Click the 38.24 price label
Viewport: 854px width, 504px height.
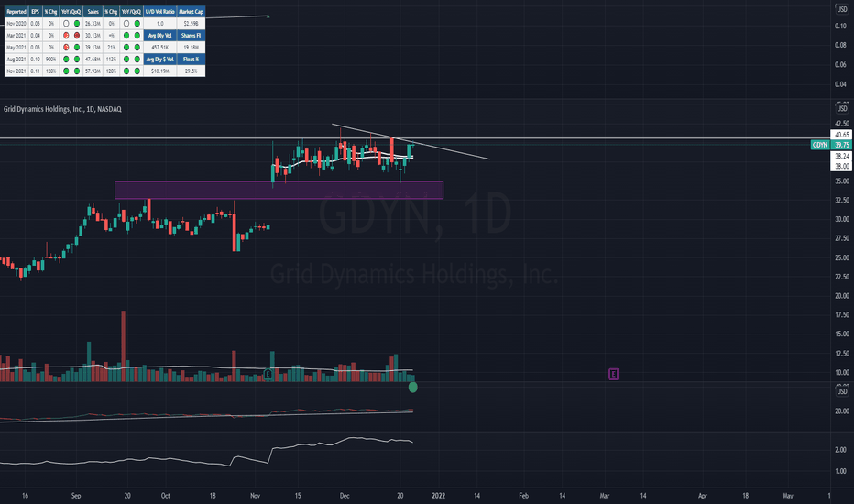(x=841, y=156)
